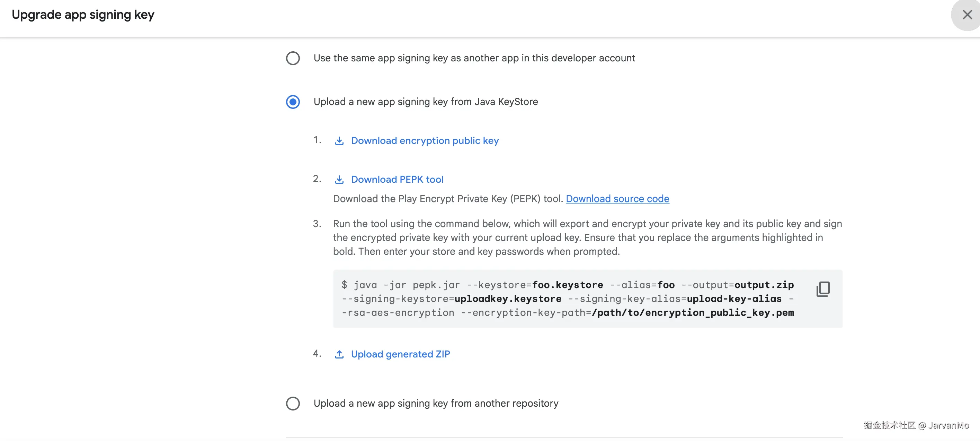Choose Upload new key from another repository

[293, 403]
